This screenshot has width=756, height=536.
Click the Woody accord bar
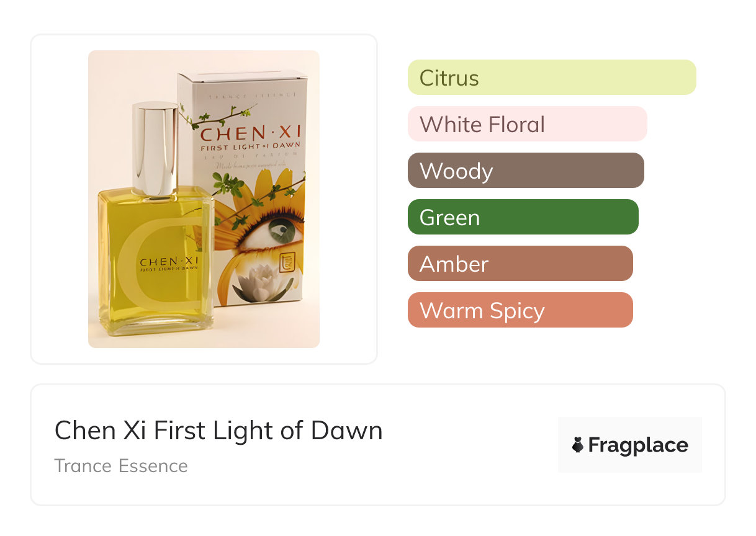pyautogui.click(x=525, y=171)
